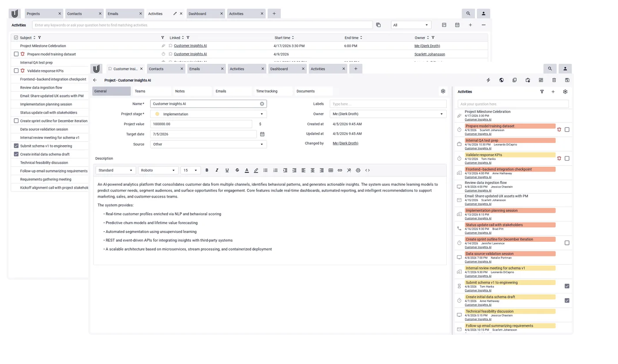Viewport: 618px width, 364px height.
Task: Open the Time tracking tab
Action: tap(273, 91)
